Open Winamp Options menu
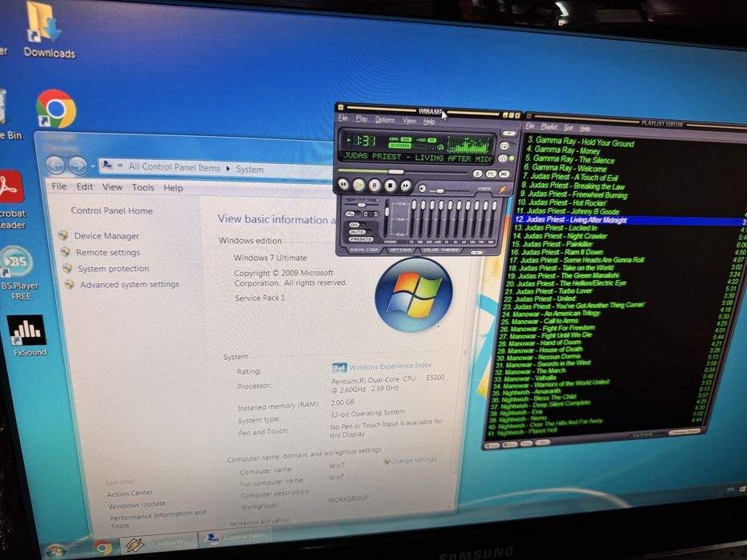 (385, 120)
